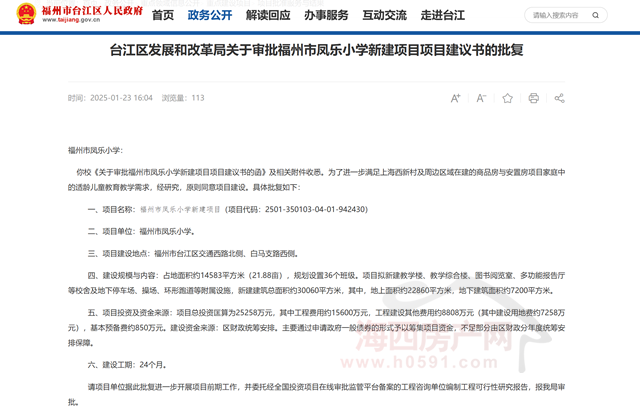
Task: Decrease the article font size (A-)
Action: point(482,98)
